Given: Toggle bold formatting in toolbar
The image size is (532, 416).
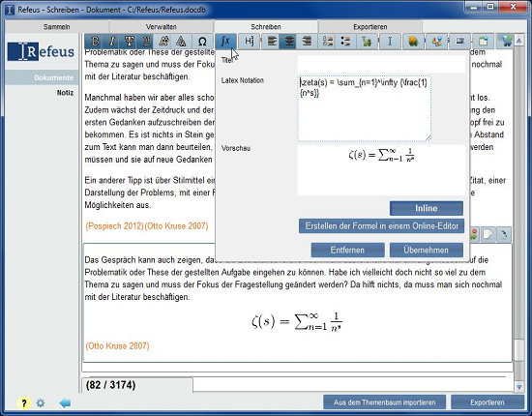Looking at the screenshot, I should 95,42.
